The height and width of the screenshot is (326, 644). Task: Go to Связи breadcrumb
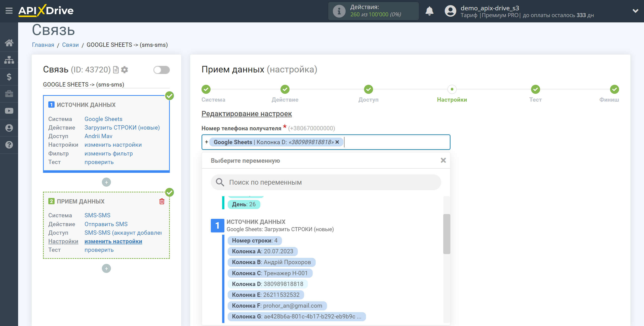(x=70, y=45)
